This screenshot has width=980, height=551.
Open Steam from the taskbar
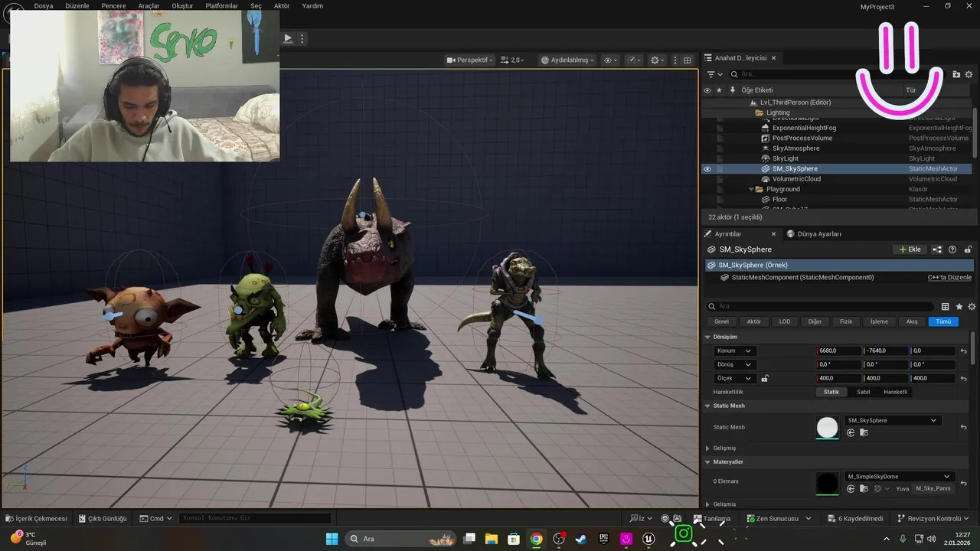[581, 539]
